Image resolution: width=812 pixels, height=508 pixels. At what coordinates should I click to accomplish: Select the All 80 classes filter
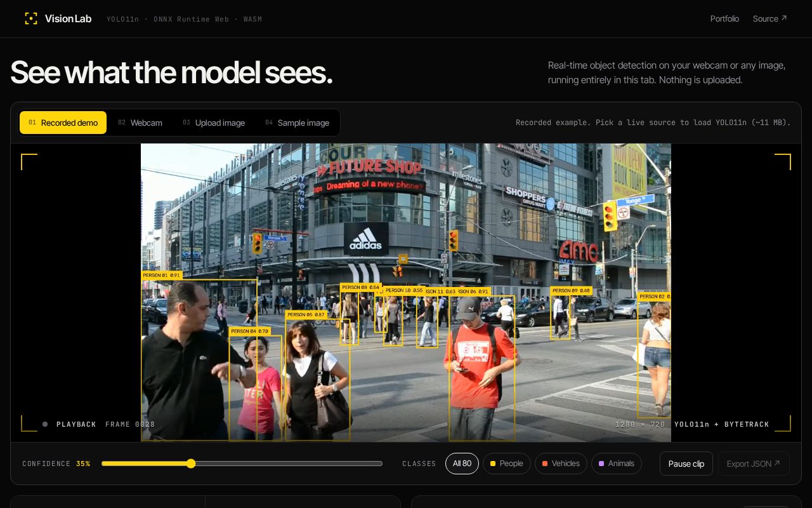point(462,464)
